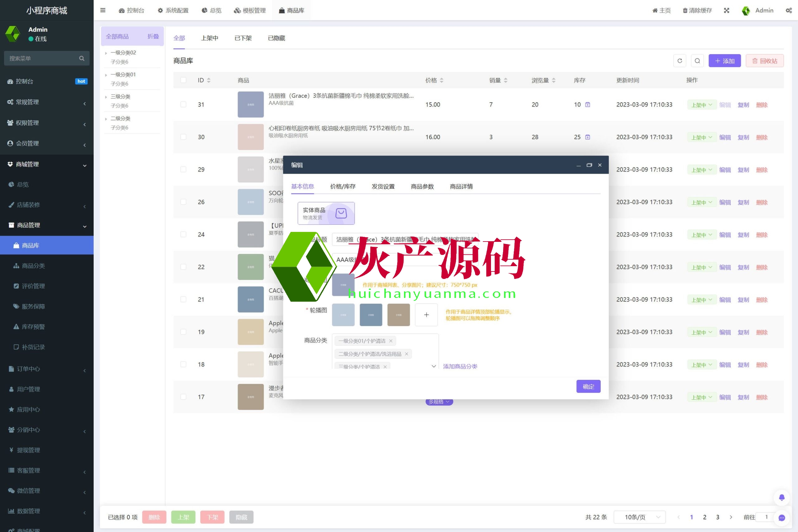Open the chat bubble icon at bottom right
The height and width of the screenshot is (532, 798).
click(x=782, y=517)
